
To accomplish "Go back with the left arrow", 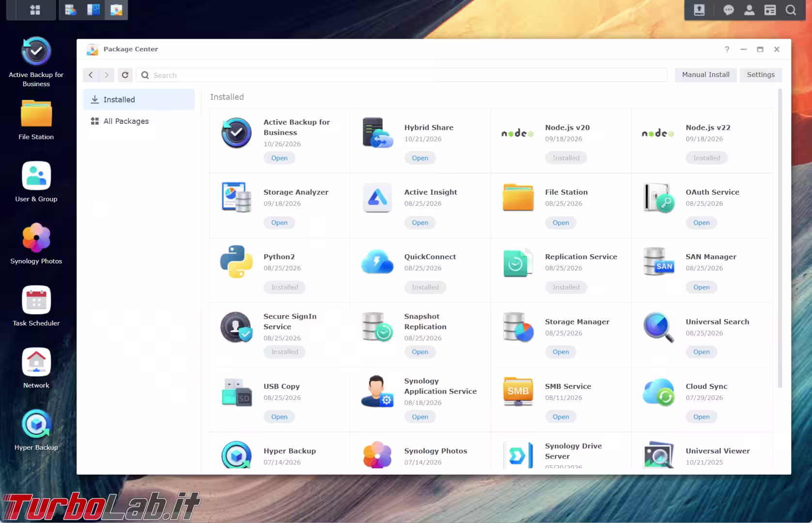I will pyautogui.click(x=91, y=75).
